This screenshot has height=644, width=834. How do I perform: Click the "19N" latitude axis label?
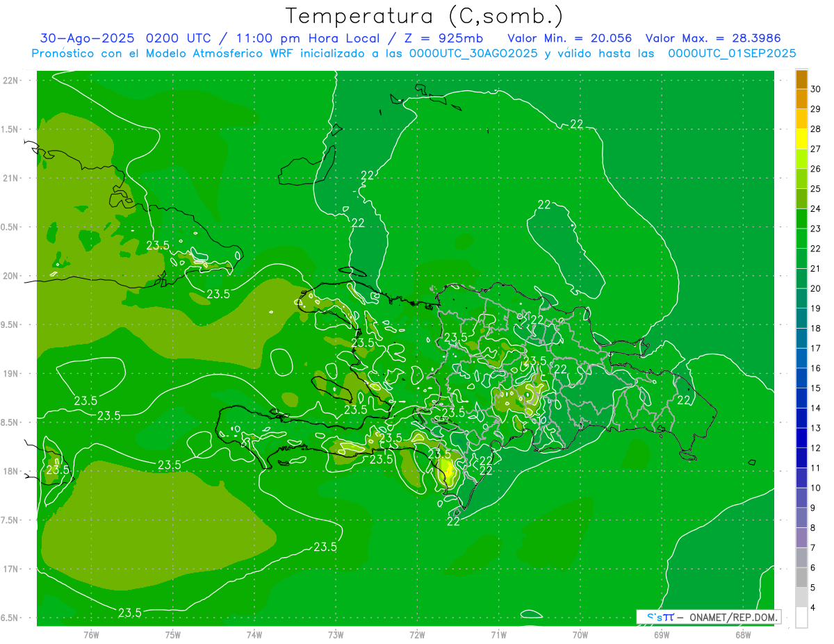coord(11,374)
